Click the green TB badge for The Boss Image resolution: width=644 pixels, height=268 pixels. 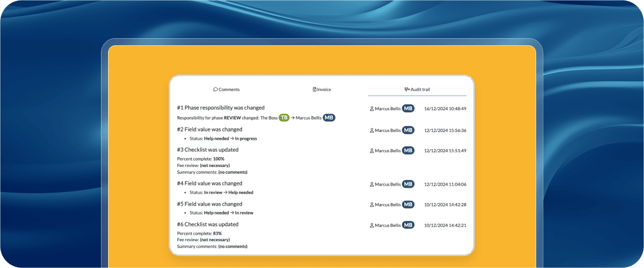point(284,118)
